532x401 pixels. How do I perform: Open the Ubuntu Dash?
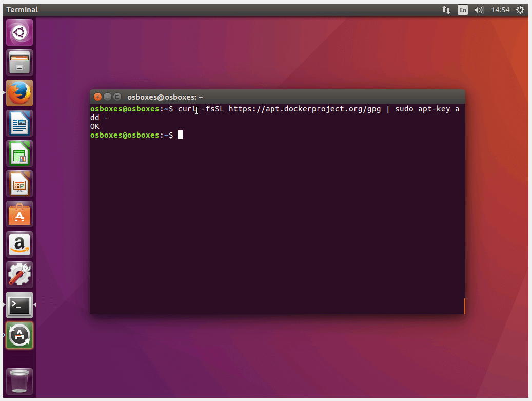[x=19, y=32]
